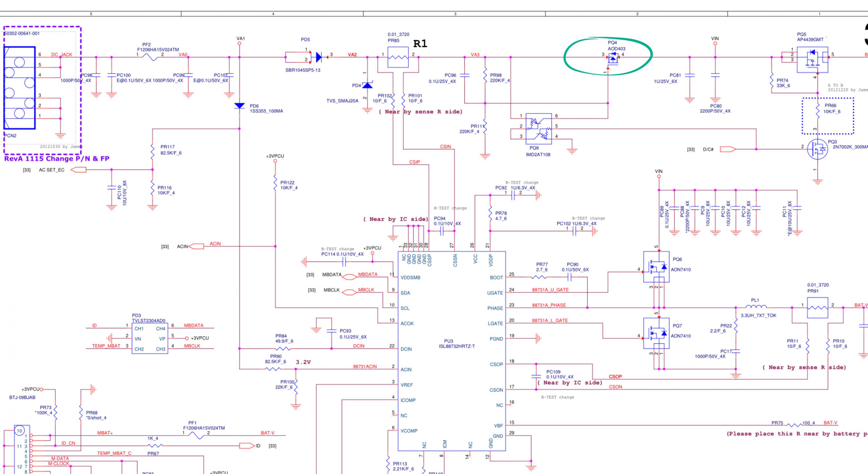Click the PD5 Schottky diode symbol
The image size is (868, 474).
click(x=319, y=57)
